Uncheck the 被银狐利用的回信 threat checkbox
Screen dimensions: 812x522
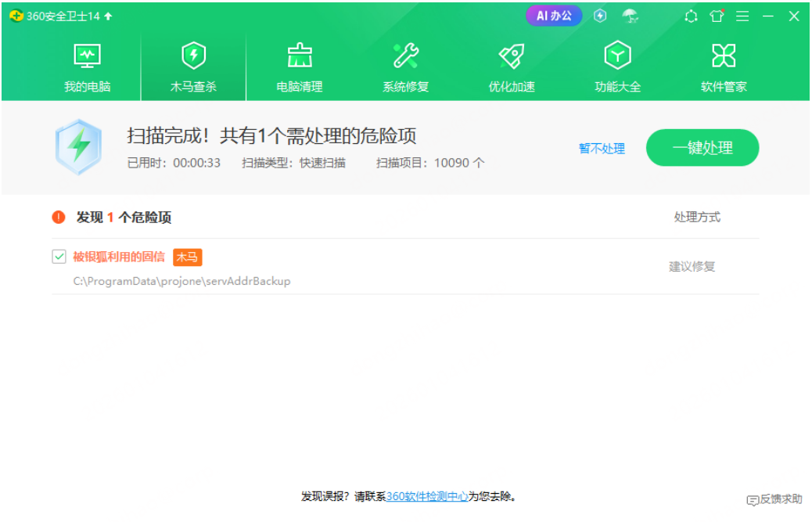[x=59, y=257]
